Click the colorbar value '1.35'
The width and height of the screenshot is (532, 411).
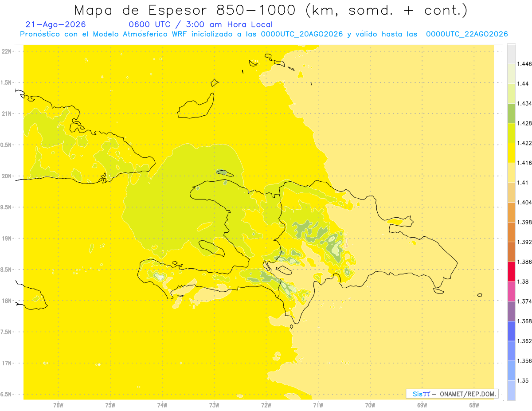point(522,380)
